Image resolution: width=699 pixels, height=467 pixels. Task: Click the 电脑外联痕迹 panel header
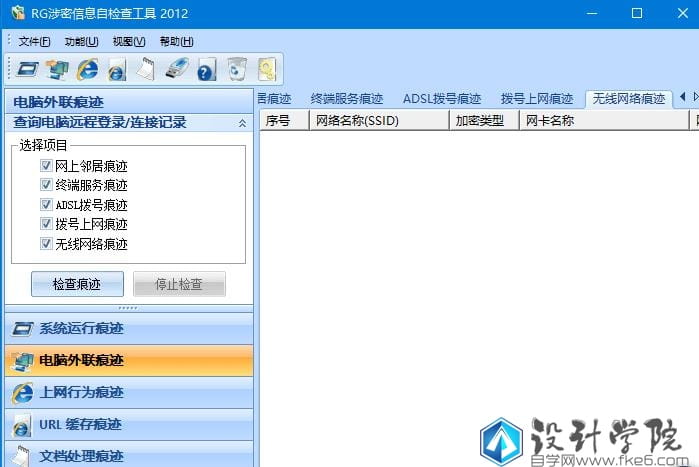pos(129,102)
